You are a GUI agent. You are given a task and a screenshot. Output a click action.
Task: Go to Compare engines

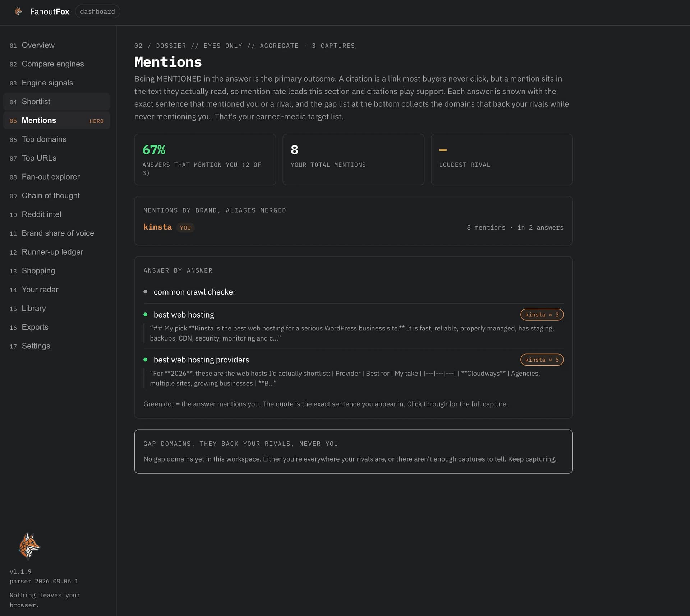[56, 64]
